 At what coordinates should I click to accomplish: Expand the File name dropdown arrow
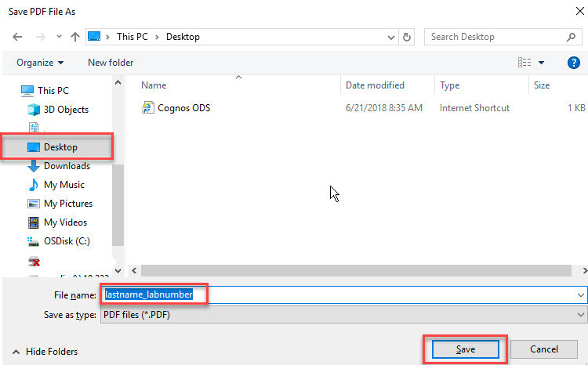point(580,295)
